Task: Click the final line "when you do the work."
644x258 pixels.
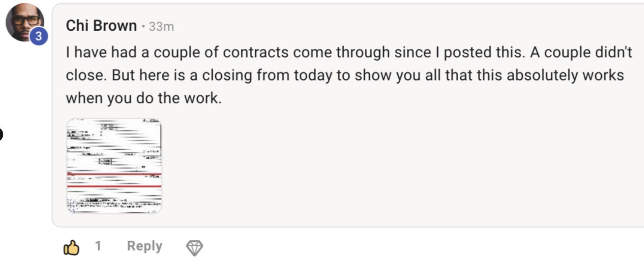Action: [144, 98]
